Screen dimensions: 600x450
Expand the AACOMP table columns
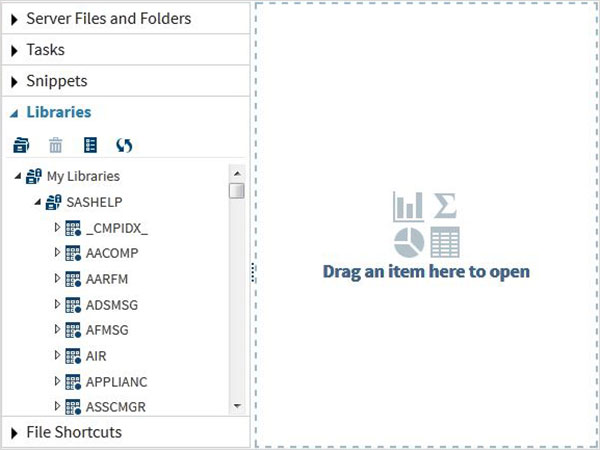pyautogui.click(x=57, y=253)
